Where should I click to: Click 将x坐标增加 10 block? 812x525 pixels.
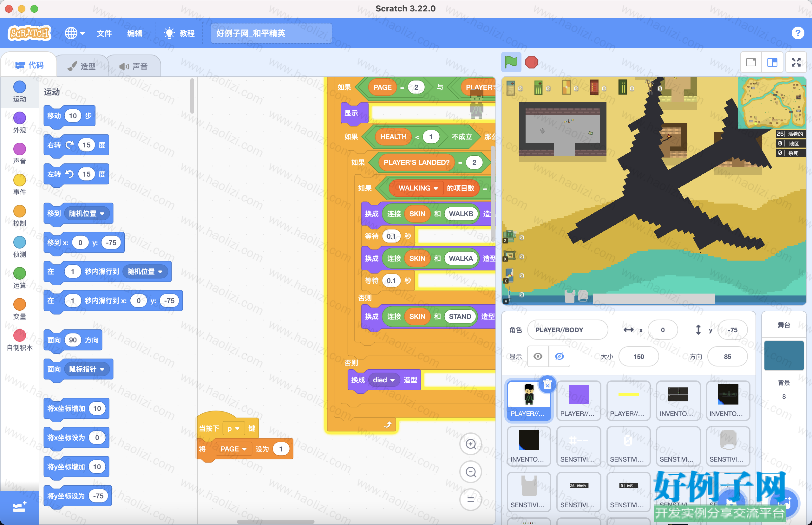[x=76, y=409]
